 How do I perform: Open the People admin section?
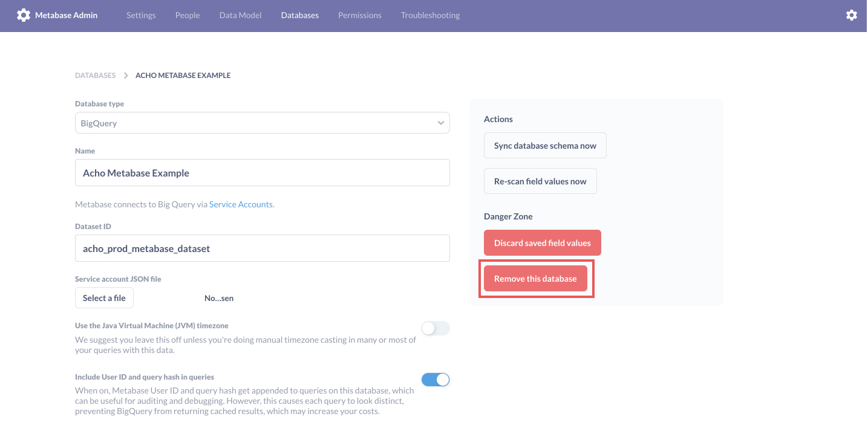(x=188, y=15)
